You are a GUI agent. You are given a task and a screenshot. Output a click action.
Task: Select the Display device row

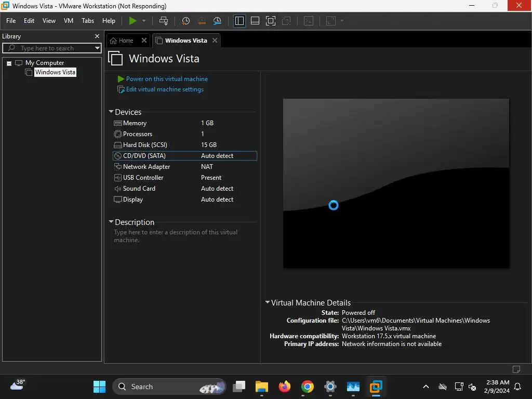point(184,199)
